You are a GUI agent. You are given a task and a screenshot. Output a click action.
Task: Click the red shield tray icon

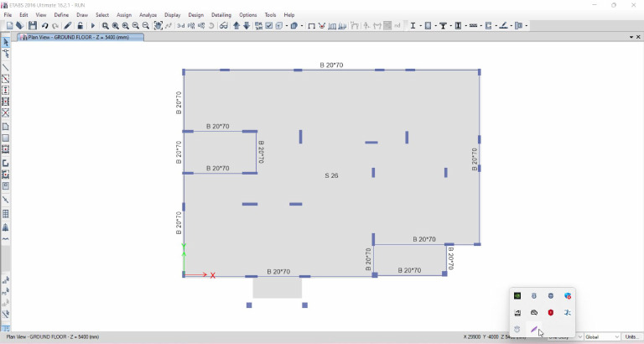tap(551, 313)
